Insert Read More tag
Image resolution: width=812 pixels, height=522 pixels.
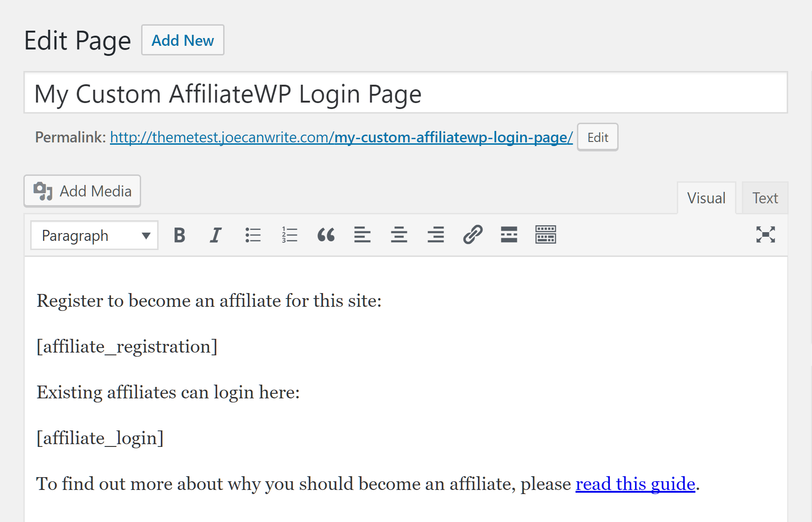tap(509, 235)
